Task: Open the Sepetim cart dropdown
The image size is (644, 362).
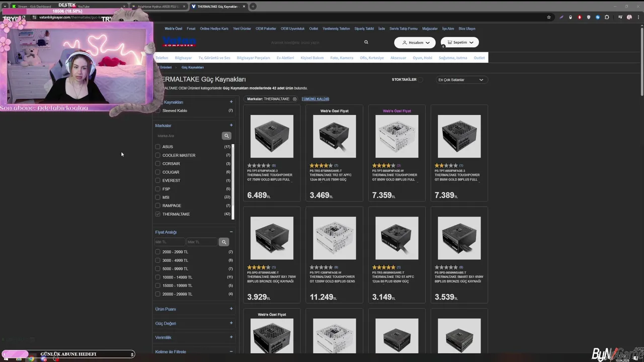Action: pos(460,42)
